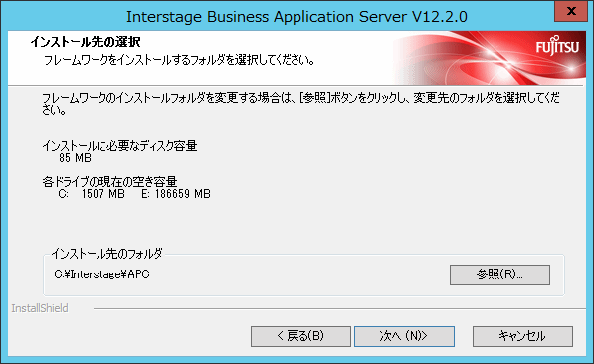The height and width of the screenshot is (364, 594).
Task: Click the インストールに必要なディスク容量 label
Action: point(119,146)
